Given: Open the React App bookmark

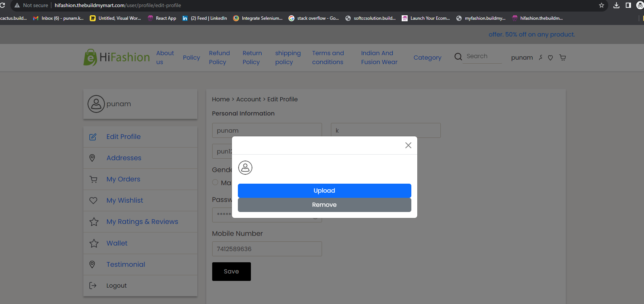Looking at the screenshot, I should 162,18.
